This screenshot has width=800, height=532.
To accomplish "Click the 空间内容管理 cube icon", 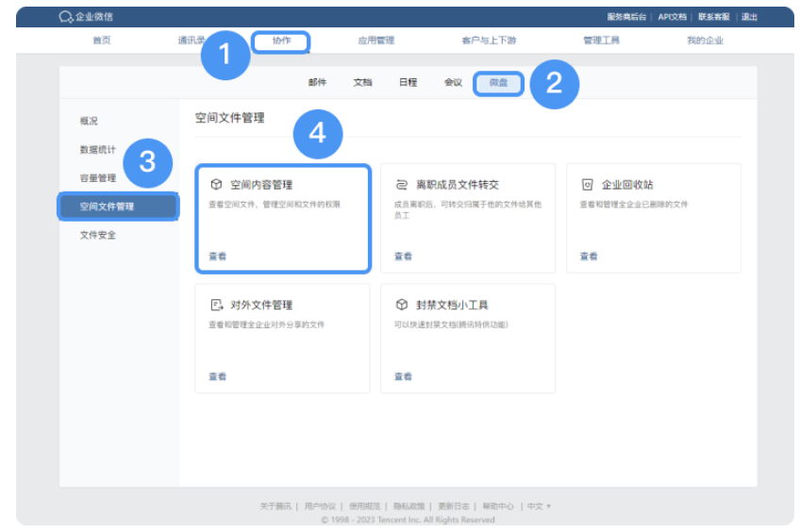I will coord(216,185).
